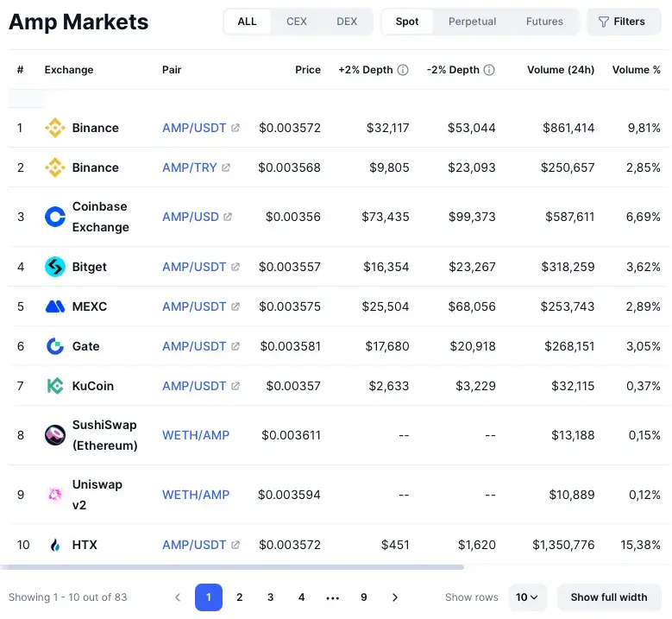Open Binance AMP/USDT pair link

194,128
